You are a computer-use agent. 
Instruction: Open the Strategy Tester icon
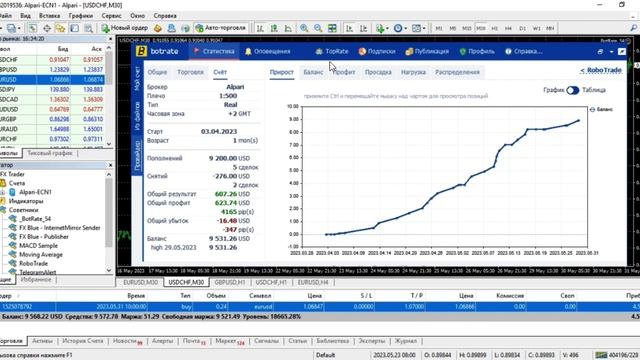88,28
